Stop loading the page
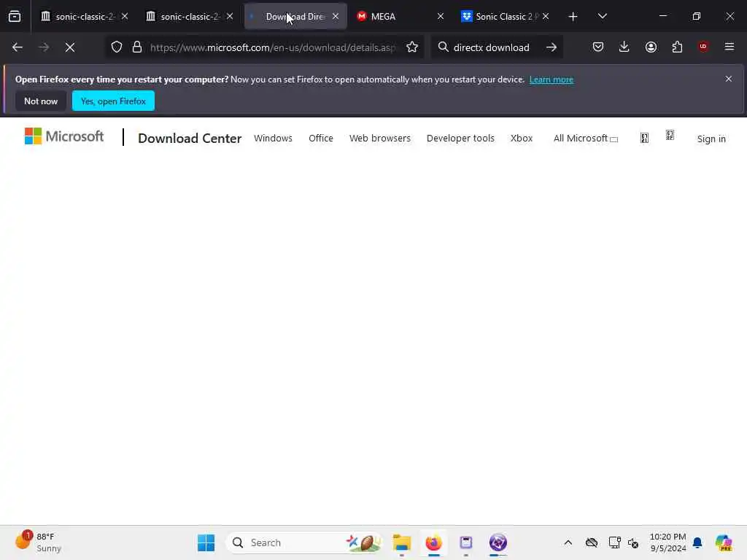The image size is (747, 560). click(70, 47)
